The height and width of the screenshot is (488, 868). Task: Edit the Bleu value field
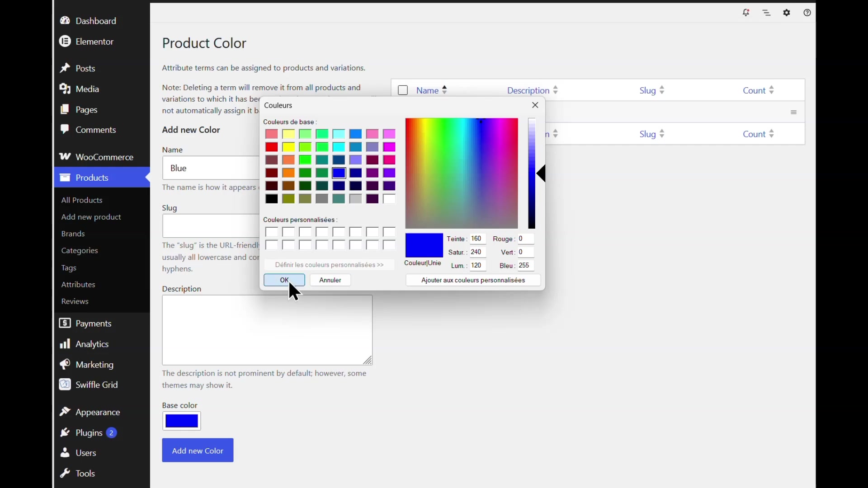(x=526, y=266)
